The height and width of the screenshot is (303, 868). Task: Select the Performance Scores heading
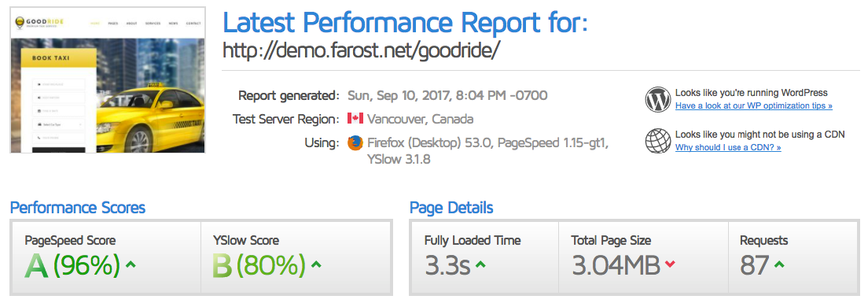pyautogui.click(x=78, y=208)
